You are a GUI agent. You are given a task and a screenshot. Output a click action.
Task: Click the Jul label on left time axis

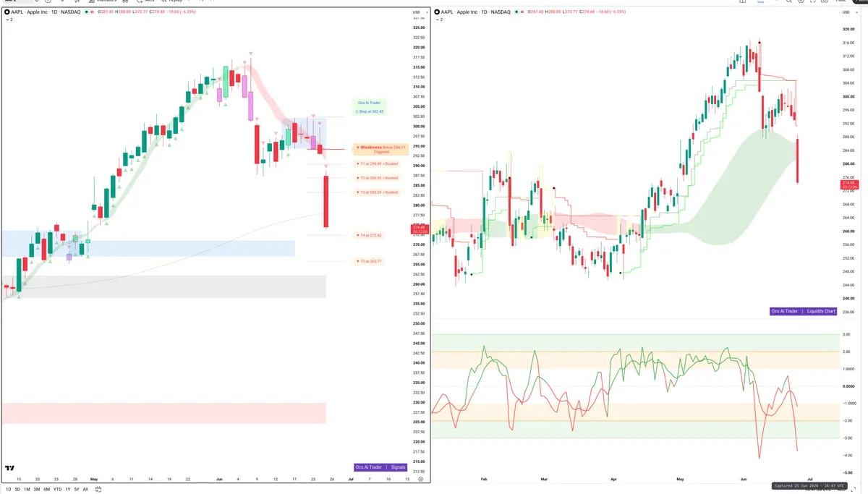point(351,479)
